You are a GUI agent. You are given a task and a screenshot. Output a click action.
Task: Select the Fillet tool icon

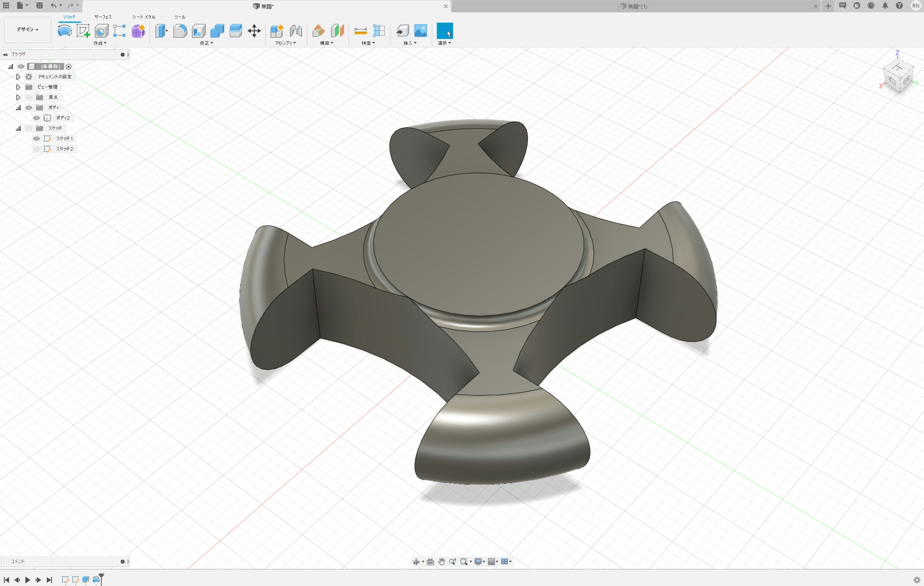(180, 31)
